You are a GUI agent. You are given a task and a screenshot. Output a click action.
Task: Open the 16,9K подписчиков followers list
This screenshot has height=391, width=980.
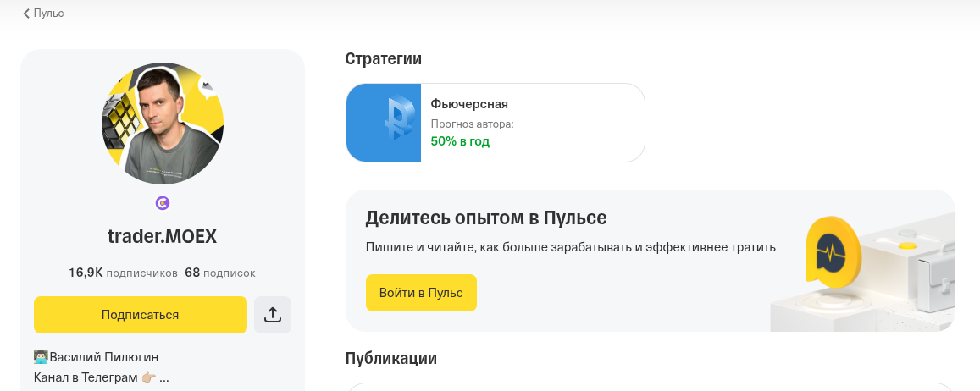point(123,273)
